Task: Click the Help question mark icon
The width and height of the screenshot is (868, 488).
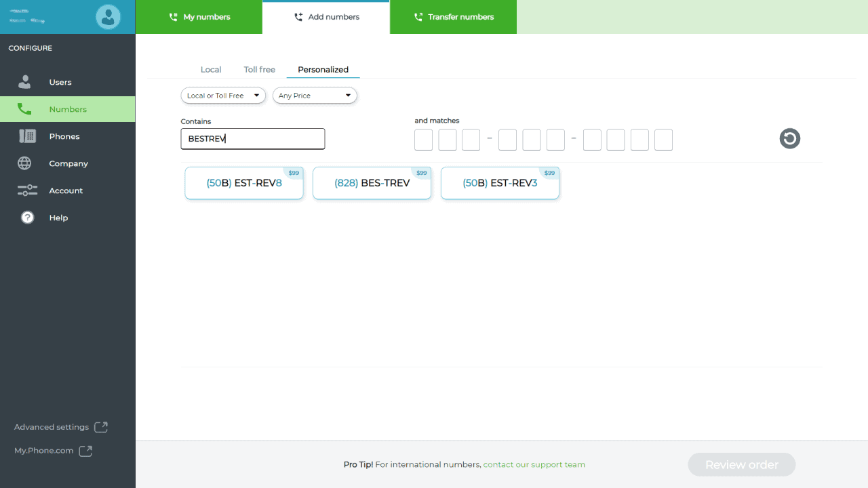Action: pos(27,218)
